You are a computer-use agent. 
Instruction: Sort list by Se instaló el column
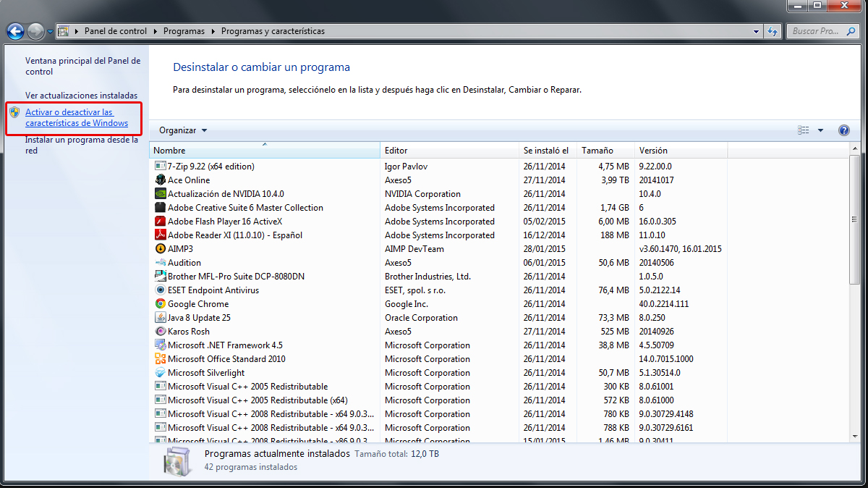tap(548, 151)
